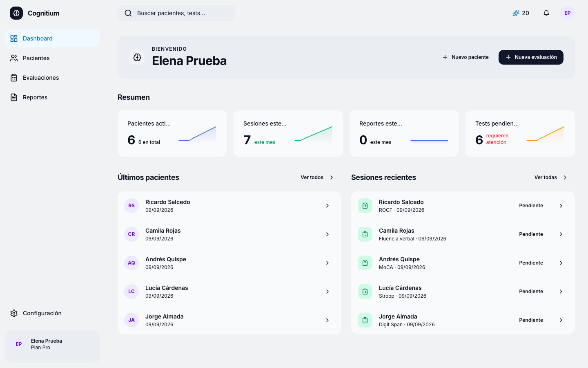Image resolution: width=588 pixels, height=368 pixels.
Task: Open the Jorge Almada Digit Span session chevron
Action: point(561,320)
